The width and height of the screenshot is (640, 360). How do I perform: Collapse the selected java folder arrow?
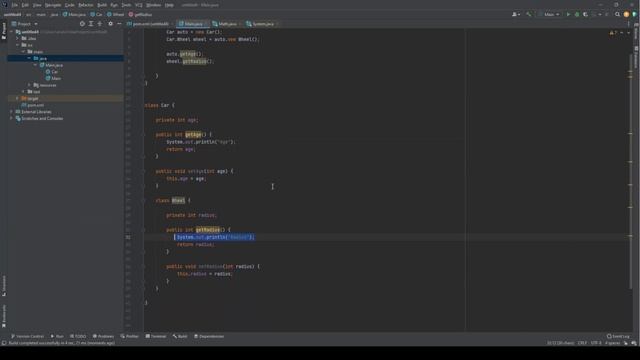click(x=29, y=58)
